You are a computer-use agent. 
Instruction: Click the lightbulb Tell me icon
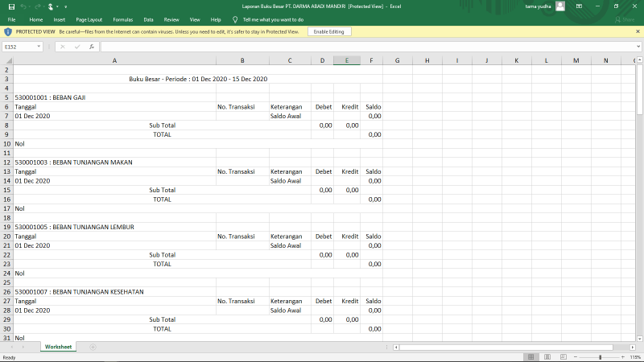pos(233,19)
